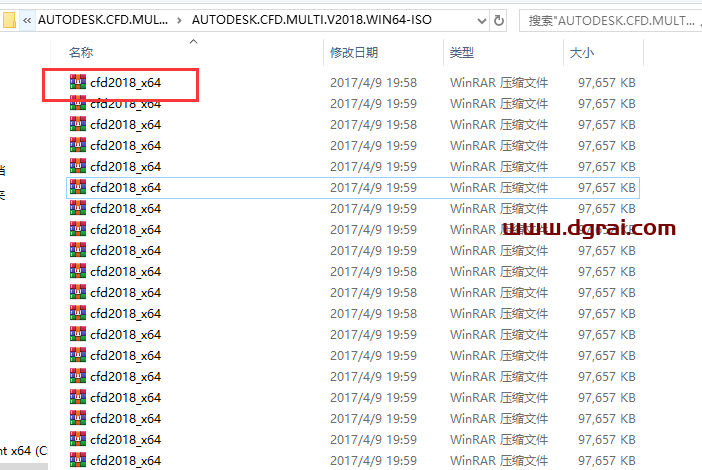The width and height of the screenshot is (702, 470).
Task: Click the sort arrow above the 名称 column
Action: pos(193,41)
